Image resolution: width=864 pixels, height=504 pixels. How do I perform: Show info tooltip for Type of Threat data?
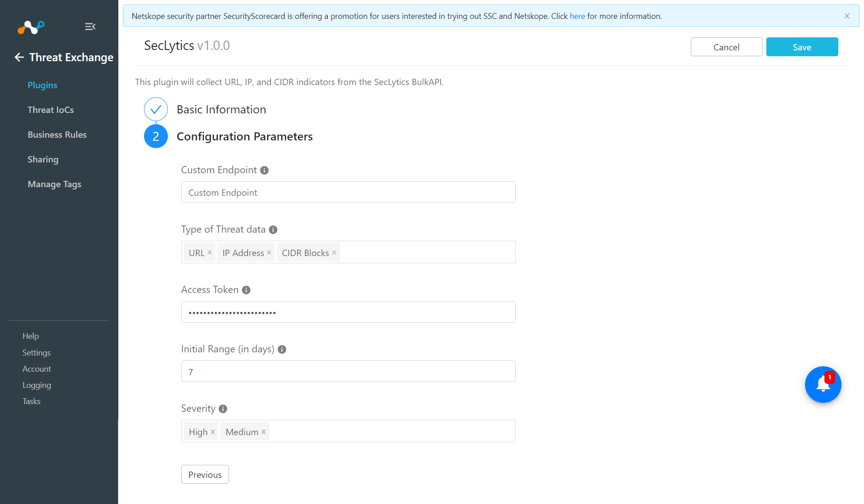click(273, 229)
